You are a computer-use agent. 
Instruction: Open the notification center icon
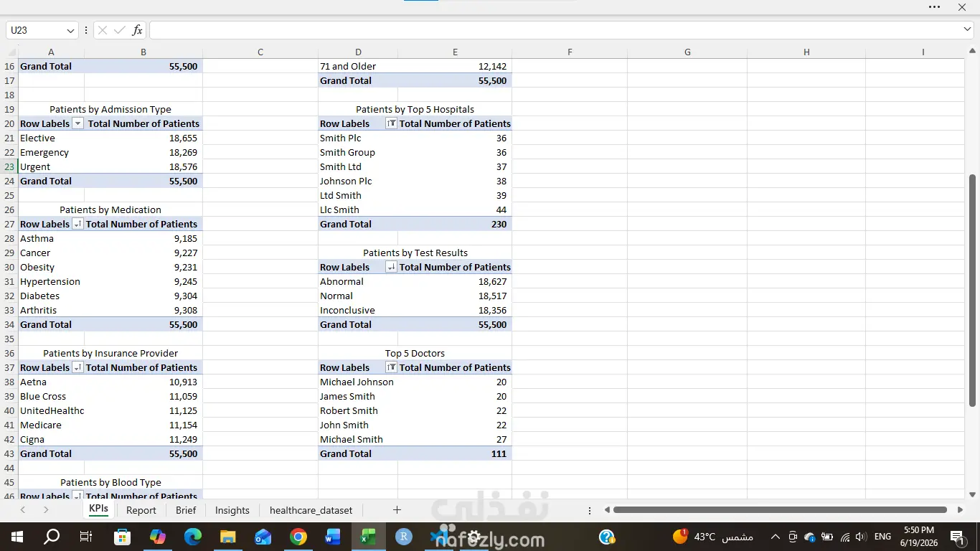[958, 537]
